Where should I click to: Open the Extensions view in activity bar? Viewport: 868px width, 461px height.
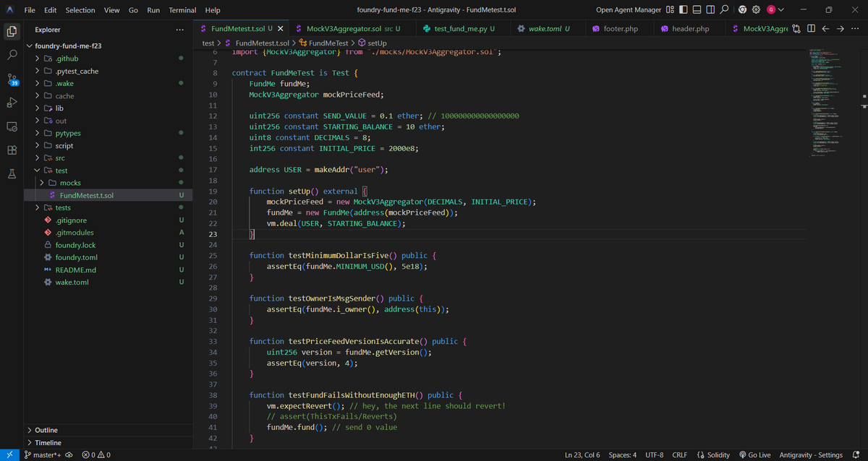click(x=12, y=150)
